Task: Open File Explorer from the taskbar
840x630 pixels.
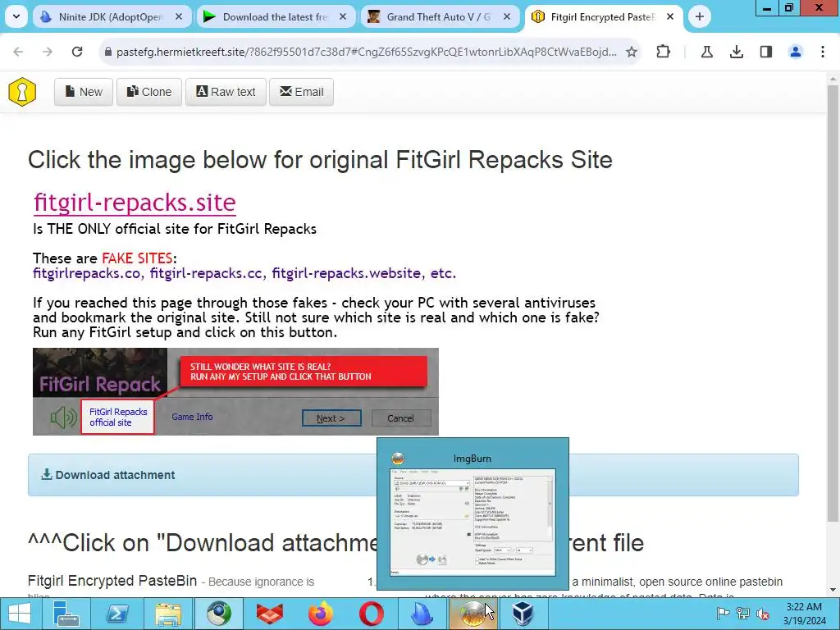Action: pyautogui.click(x=168, y=614)
